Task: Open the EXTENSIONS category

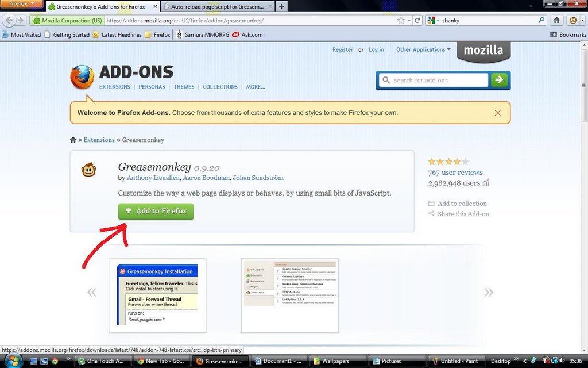Action: point(114,87)
